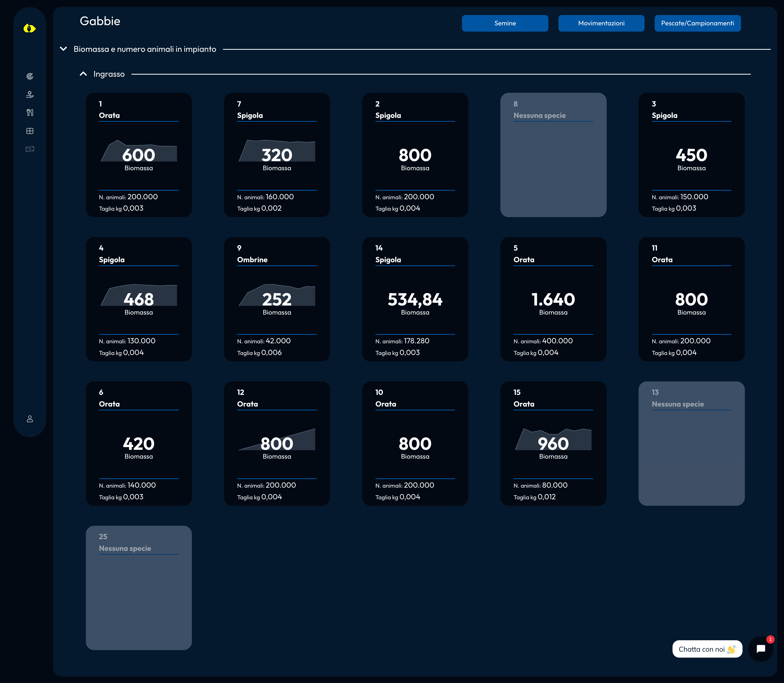Click Taglia kg 0,012 text
This screenshot has width=784, height=683.
535,497
